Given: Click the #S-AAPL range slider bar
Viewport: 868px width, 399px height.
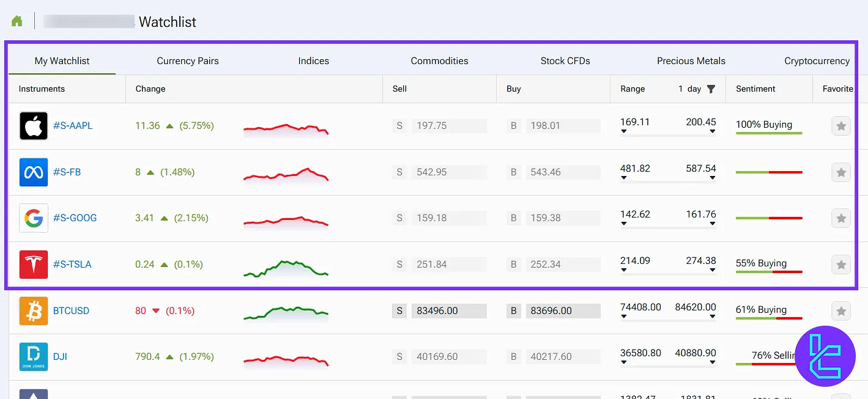Looking at the screenshot, I should click(668, 134).
